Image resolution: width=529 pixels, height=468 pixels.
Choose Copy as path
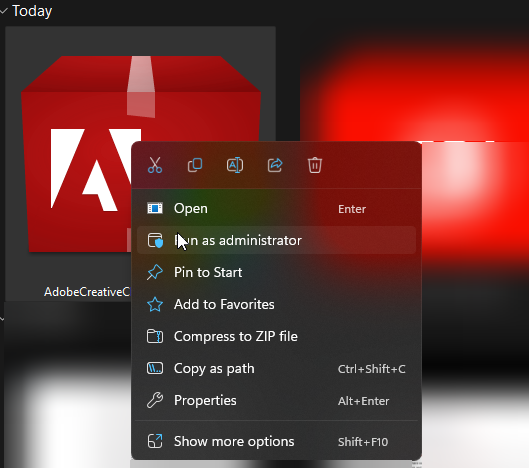(x=276, y=368)
